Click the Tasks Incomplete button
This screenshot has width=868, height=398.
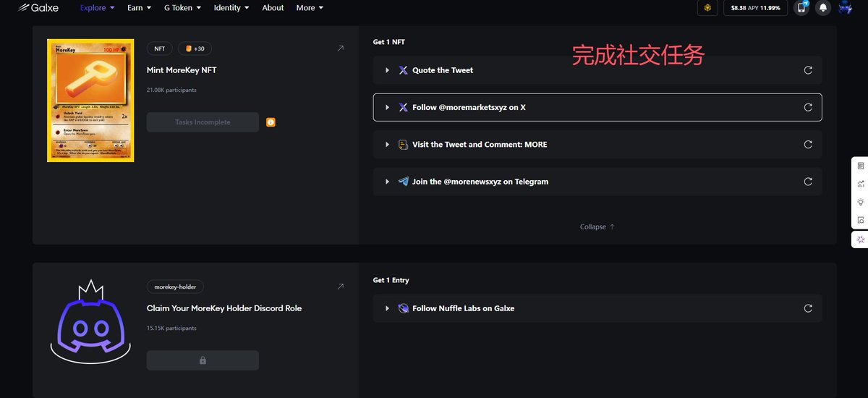point(203,122)
